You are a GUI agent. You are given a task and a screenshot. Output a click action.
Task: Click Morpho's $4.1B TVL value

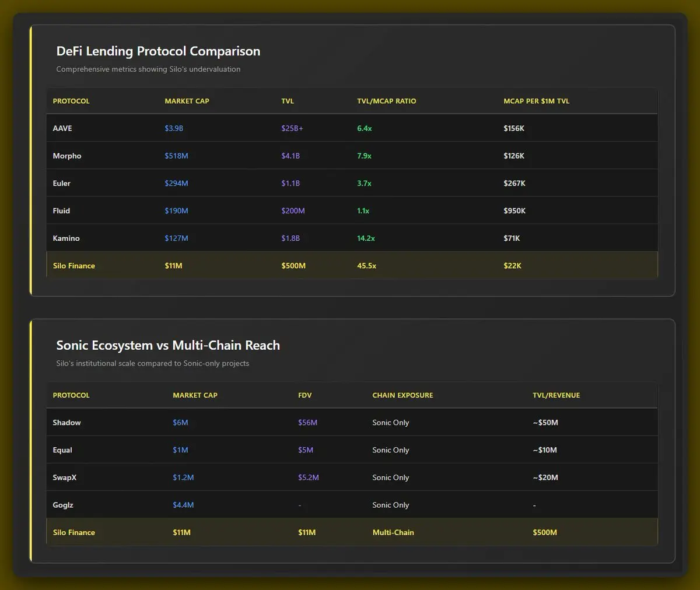(x=290, y=156)
